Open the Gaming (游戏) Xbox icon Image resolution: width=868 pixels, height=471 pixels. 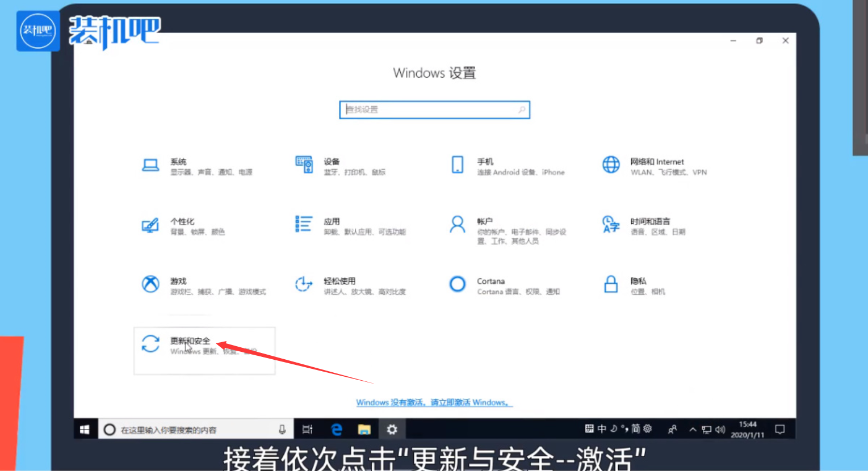[150, 284]
